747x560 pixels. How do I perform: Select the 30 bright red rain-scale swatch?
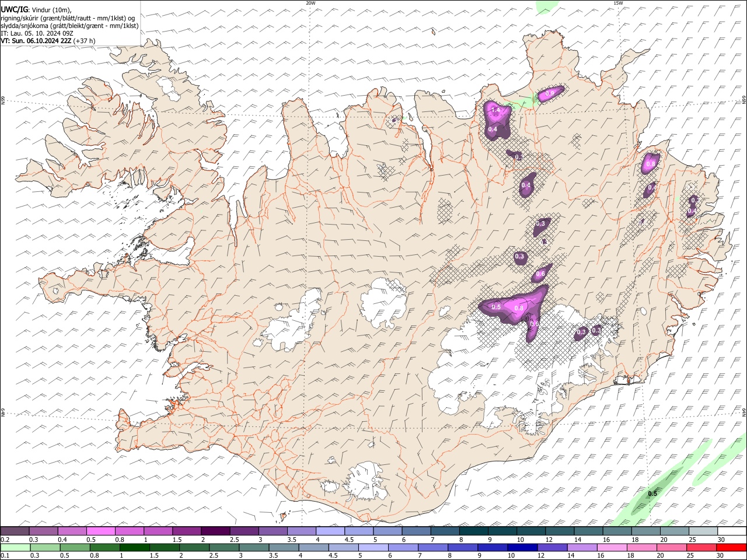[x=731, y=547]
